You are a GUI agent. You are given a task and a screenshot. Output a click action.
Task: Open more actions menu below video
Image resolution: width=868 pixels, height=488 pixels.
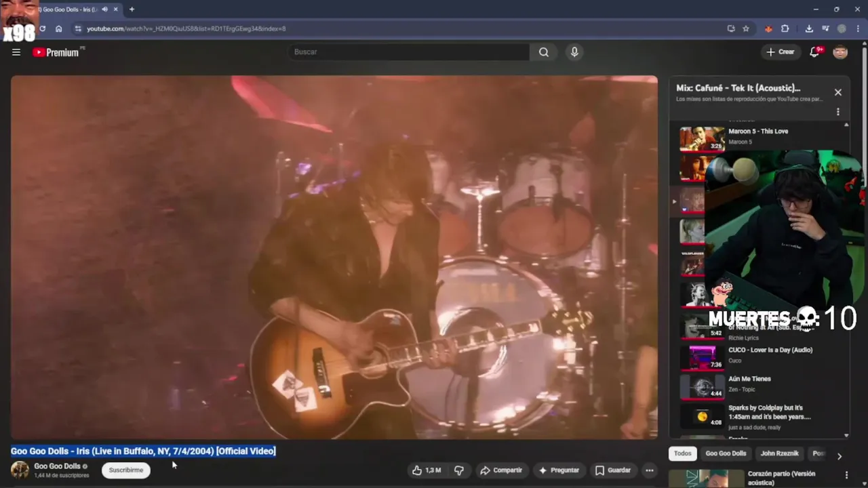(650, 470)
